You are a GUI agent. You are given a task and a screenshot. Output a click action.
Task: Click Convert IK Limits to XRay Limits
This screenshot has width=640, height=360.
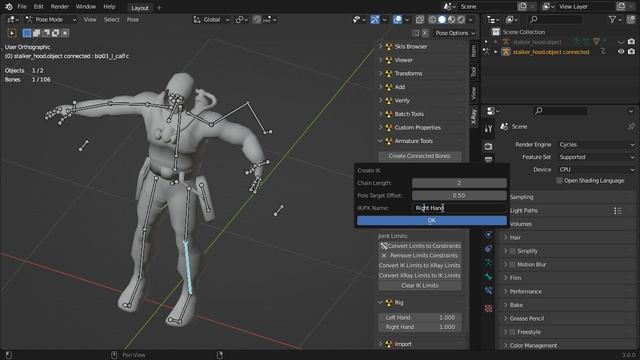coord(420,265)
